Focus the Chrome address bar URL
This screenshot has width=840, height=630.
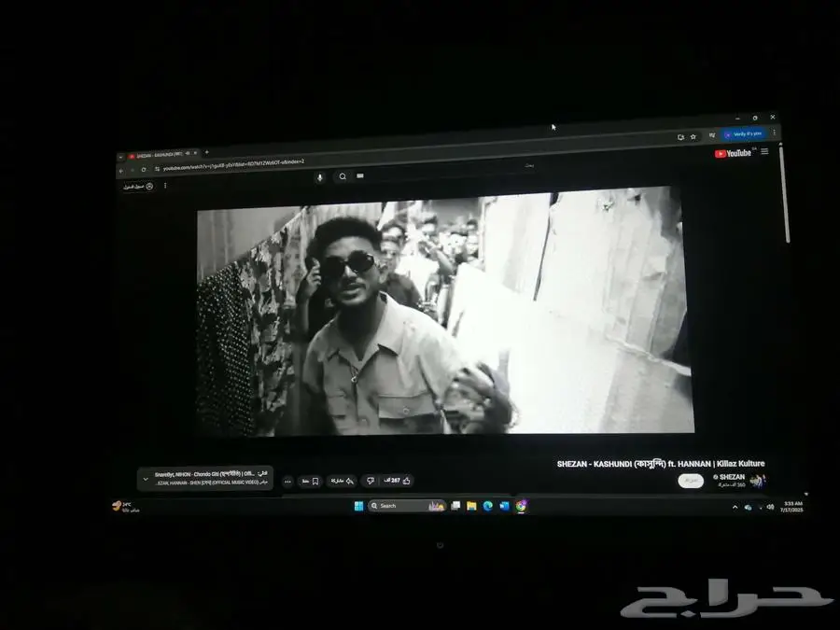coord(233,165)
